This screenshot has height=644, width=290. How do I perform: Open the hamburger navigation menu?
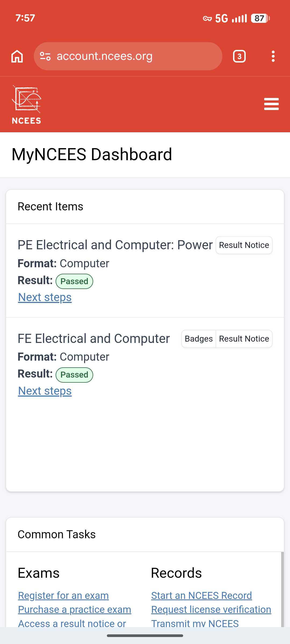tap(271, 104)
